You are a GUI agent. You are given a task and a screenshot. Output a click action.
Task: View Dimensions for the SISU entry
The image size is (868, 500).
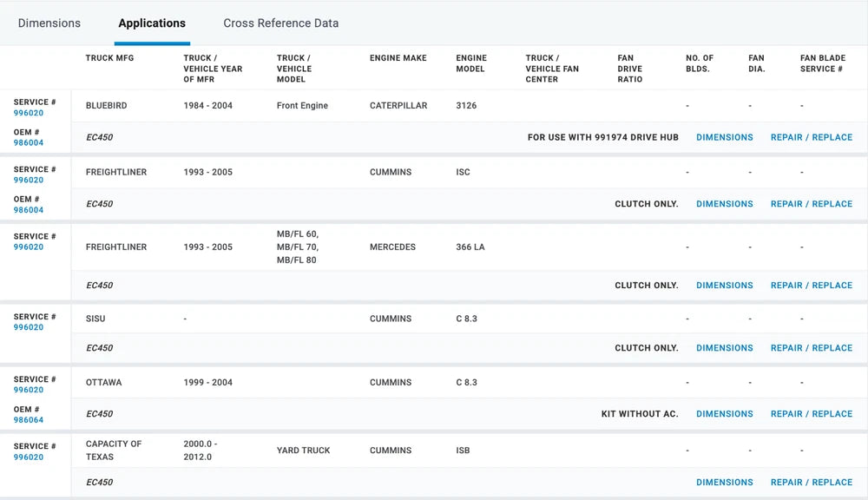pos(724,348)
